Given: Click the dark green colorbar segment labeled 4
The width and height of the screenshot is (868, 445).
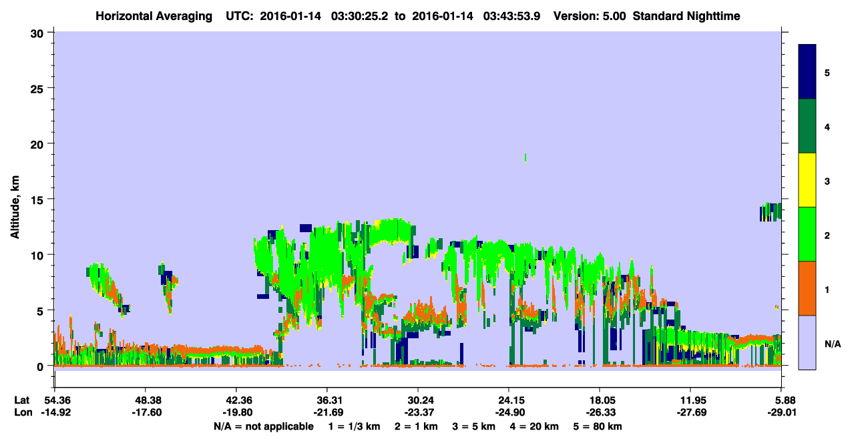Looking at the screenshot, I should tap(807, 126).
